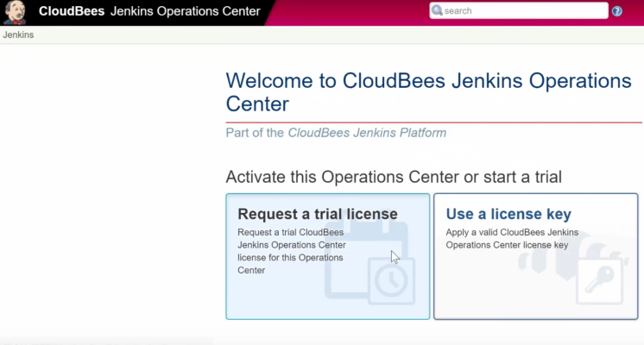
Task: Open the search help question mark icon
Action: pyautogui.click(x=617, y=11)
